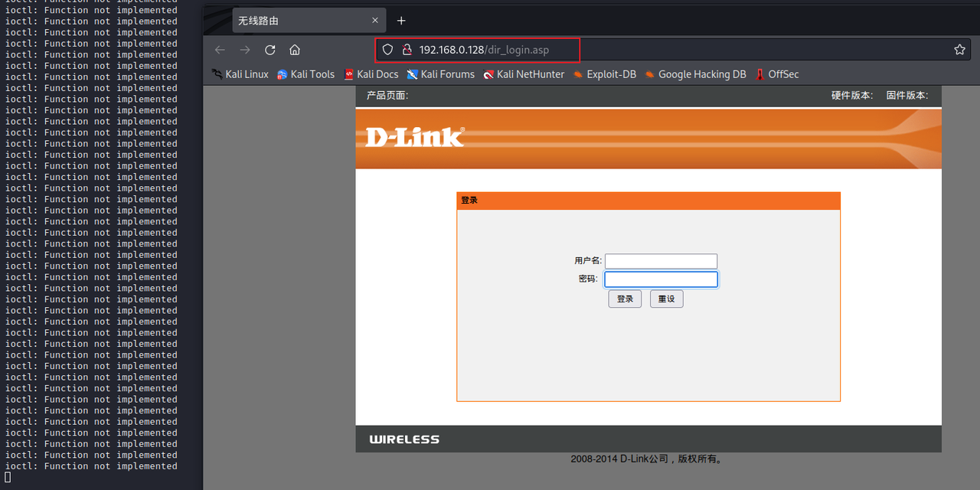Open a new tab with the plus icon

401,21
